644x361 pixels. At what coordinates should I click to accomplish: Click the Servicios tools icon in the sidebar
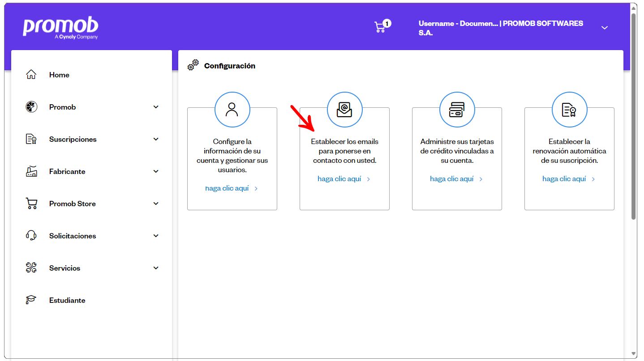[31, 268]
